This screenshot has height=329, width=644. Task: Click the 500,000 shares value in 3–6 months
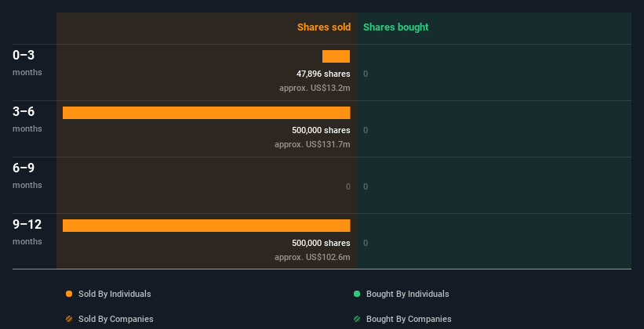321,131
